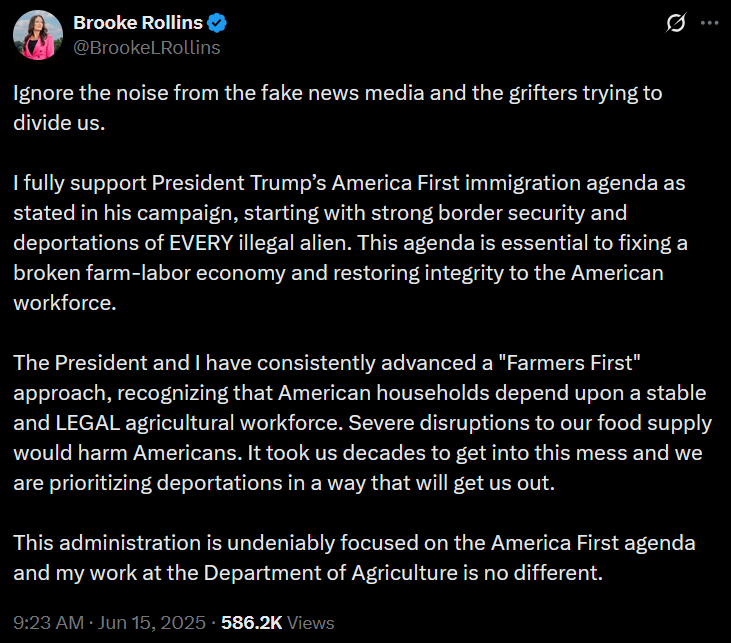Image resolution: width=731 pixels, height=643 pixels.
Task: Click the 9:23 AM timestamp
Action: tap(48, 623)
